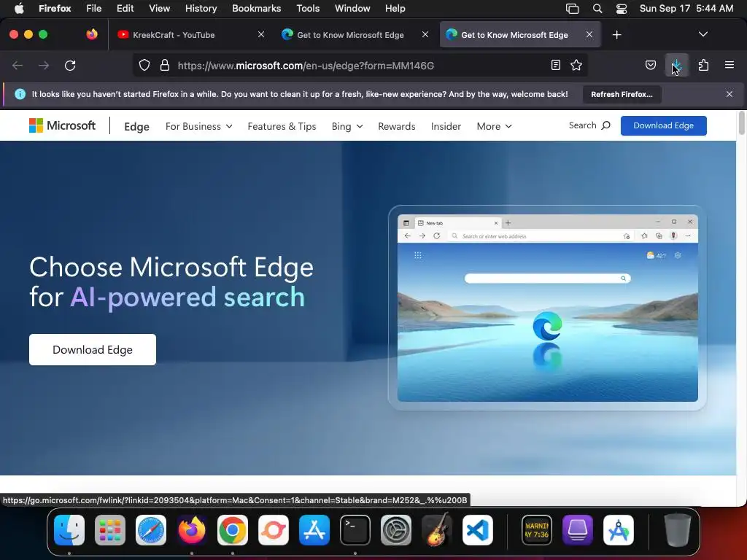Launch Google Chrome from the dock
Viewport: 747px width, 560px height.
click(233, 530)
